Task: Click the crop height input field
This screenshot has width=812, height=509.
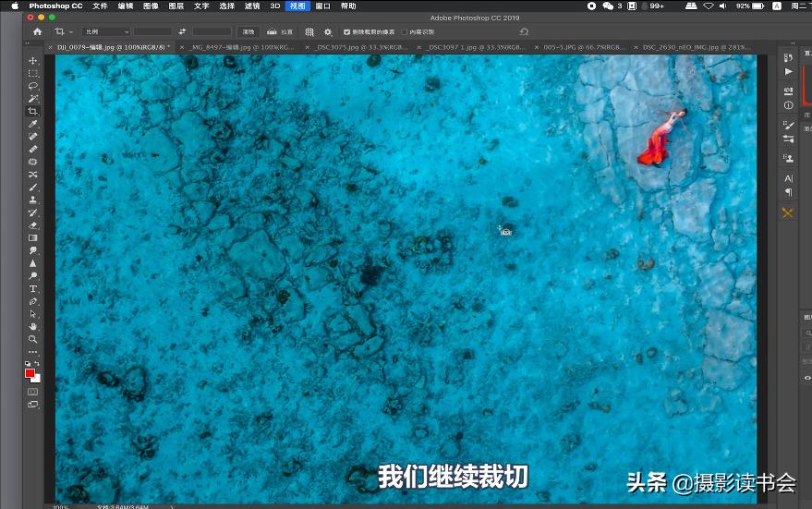Action: pos(212,31)
